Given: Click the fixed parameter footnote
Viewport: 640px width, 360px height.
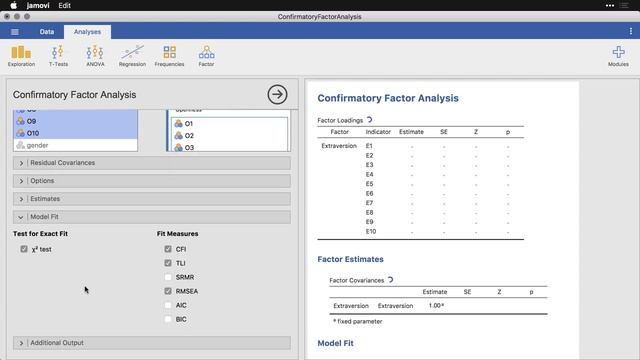Looking at the screenshot, I should 358,322.
